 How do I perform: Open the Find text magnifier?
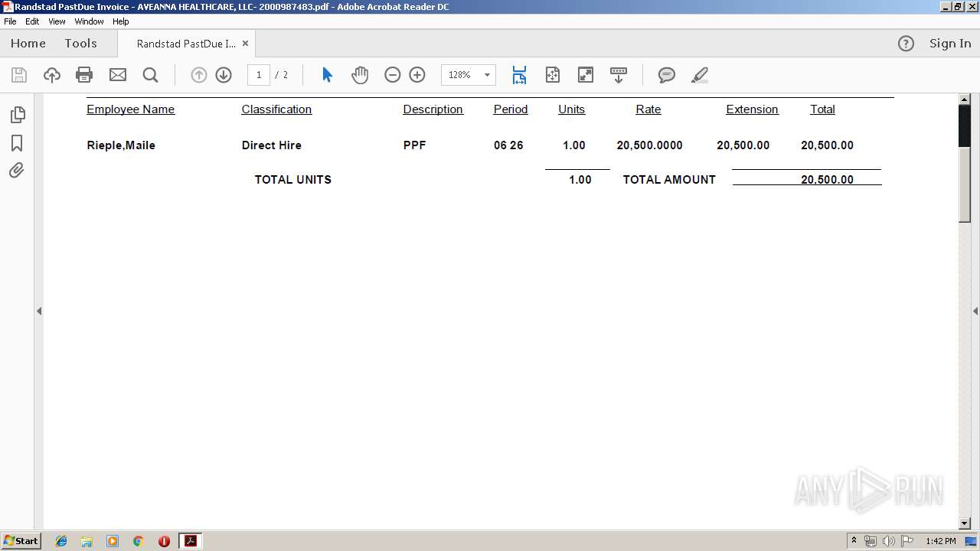coord(151,75)
